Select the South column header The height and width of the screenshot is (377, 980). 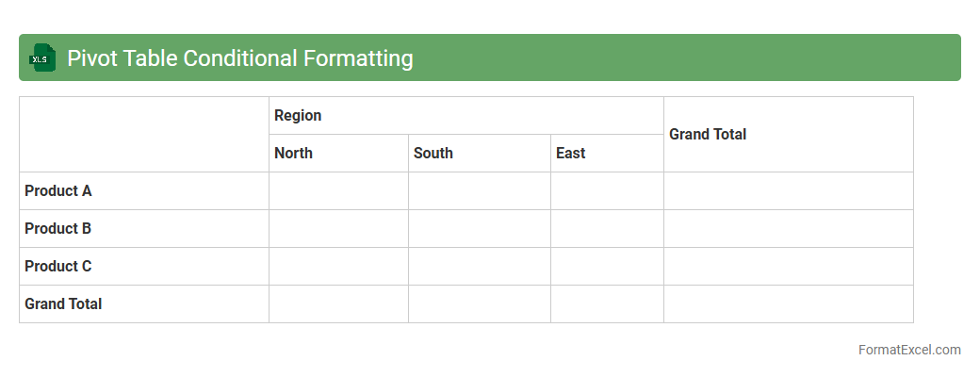pyautogui.click(x=479, y=154)
